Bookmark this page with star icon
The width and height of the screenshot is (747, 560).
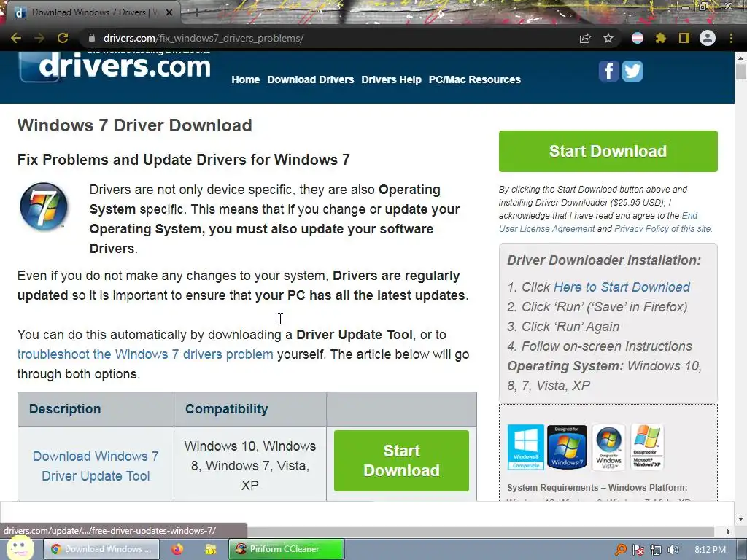(x=608, y=38)
